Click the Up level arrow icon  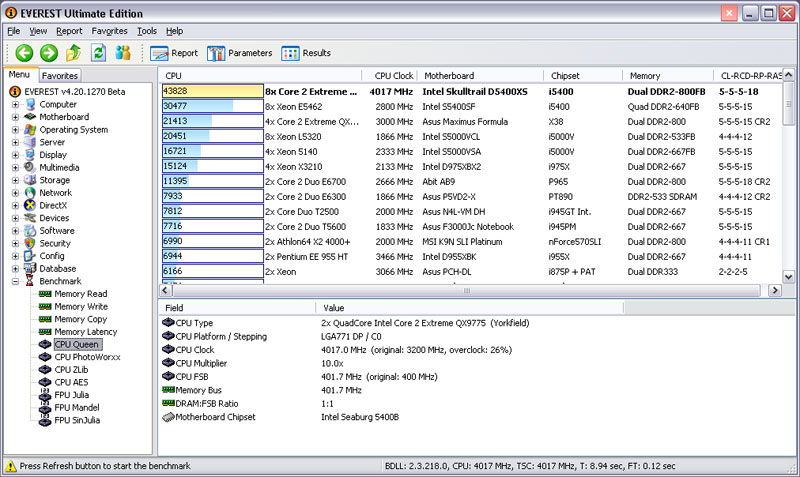(73, 53)
